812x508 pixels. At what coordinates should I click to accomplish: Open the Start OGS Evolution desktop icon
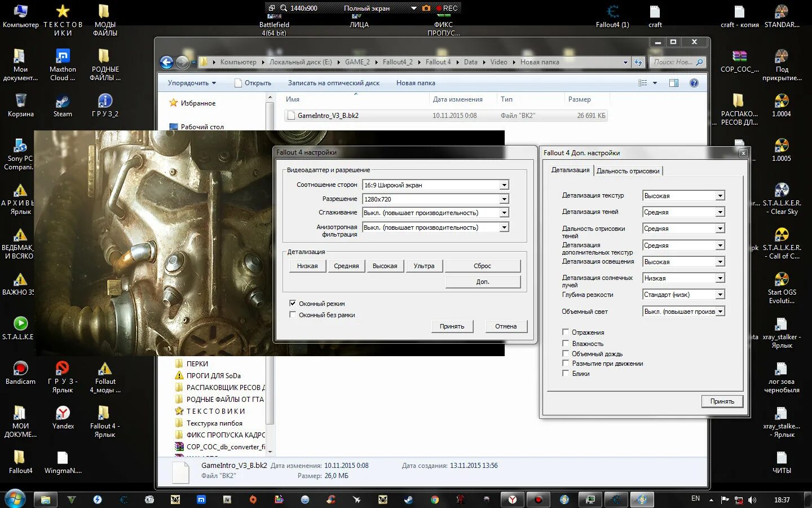tap(782, 288)
